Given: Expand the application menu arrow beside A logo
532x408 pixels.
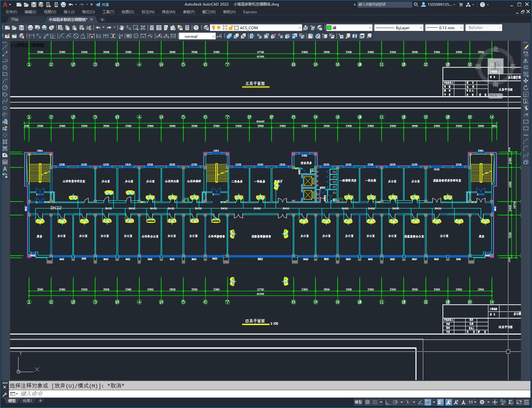Looking at the screenshot, I should [x=10, y=5].
